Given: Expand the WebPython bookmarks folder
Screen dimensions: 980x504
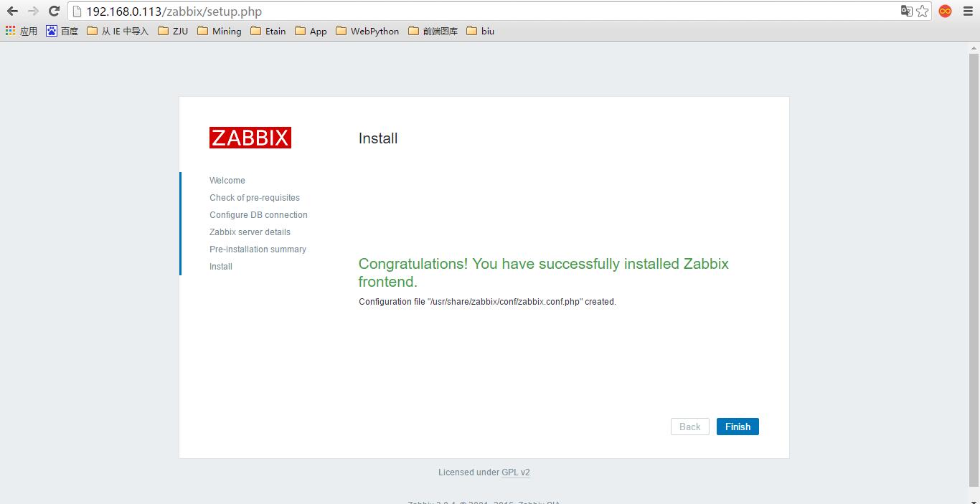Looking at the screenshot, I should 367,31.
